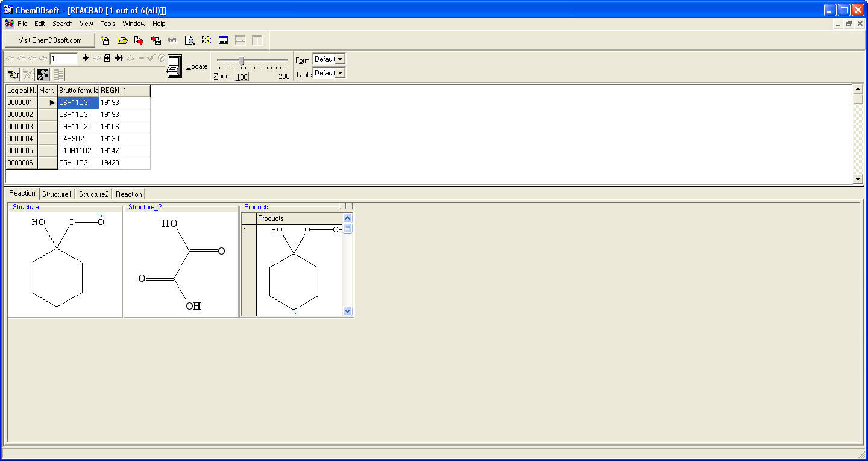Switch to the Structure2 tab
The width and height of the screenshot is (868, 461).
pos(94,194)
